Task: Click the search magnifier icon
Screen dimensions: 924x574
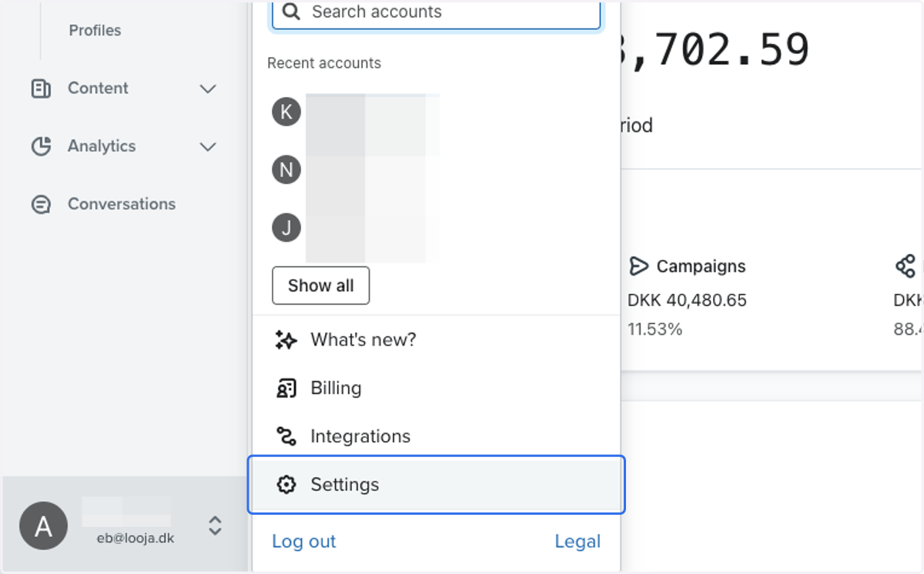Action: click(291, 12)
